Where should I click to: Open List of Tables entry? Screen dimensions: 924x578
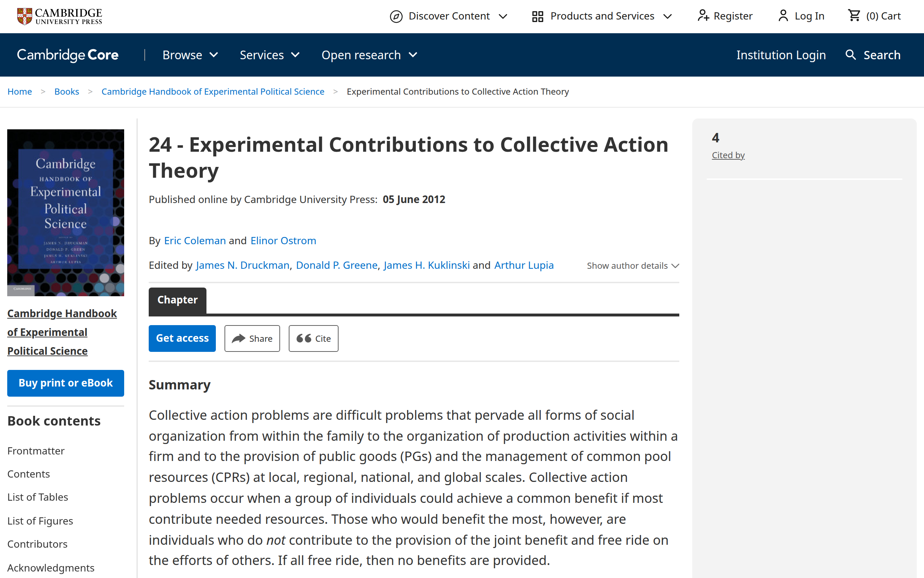[38, 497]
